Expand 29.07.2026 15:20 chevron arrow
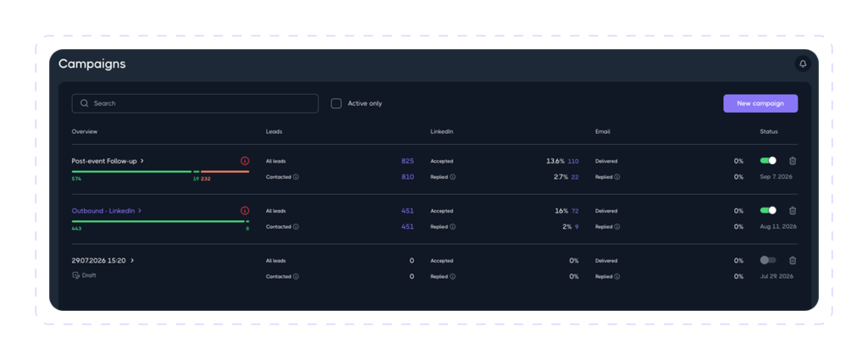 coord(132,260)
